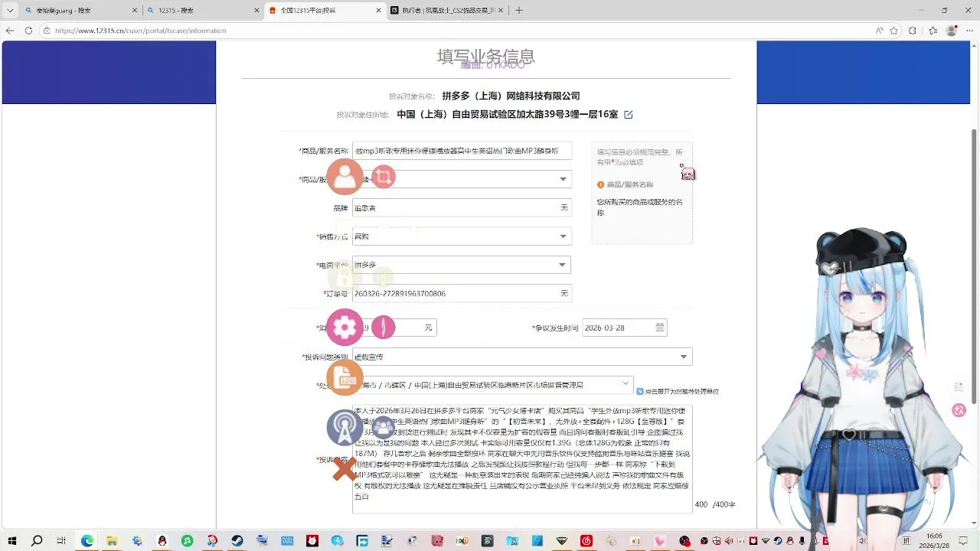
Task: Expand the 投诉问题类别 虚假宣传 dropdown
Action: [x=684, y=357]
